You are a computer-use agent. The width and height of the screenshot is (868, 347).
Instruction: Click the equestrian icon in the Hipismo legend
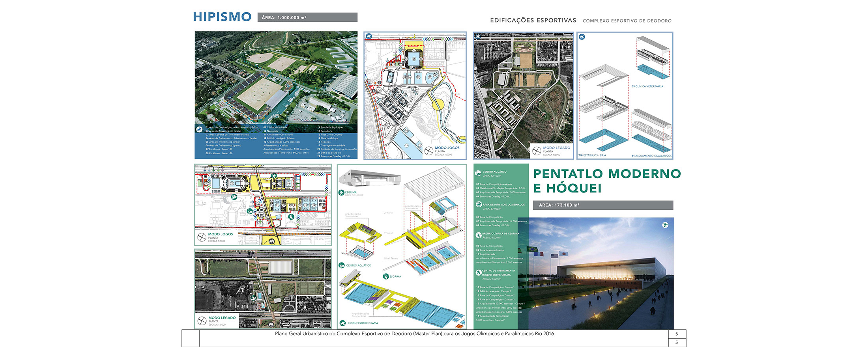tap(199, 129)
